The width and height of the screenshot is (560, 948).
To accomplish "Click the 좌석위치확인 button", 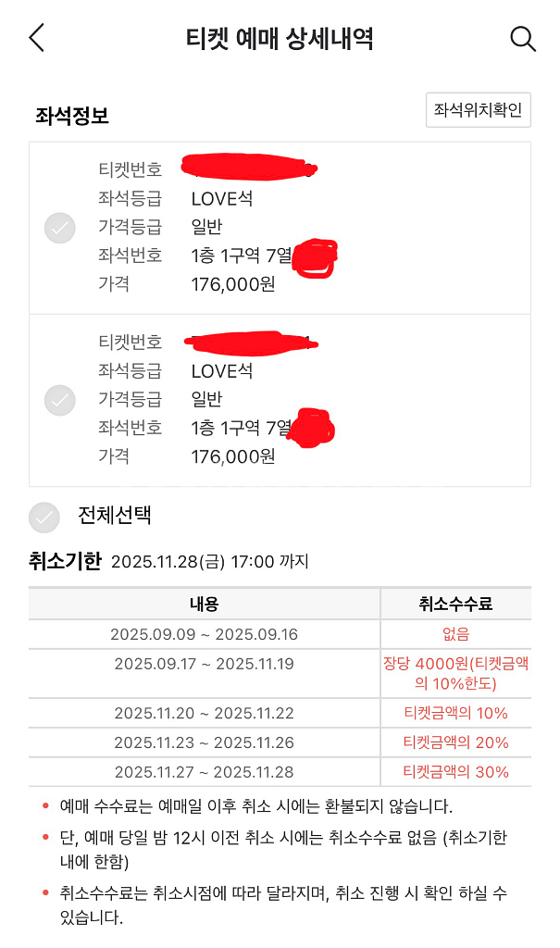I will 478,111.
